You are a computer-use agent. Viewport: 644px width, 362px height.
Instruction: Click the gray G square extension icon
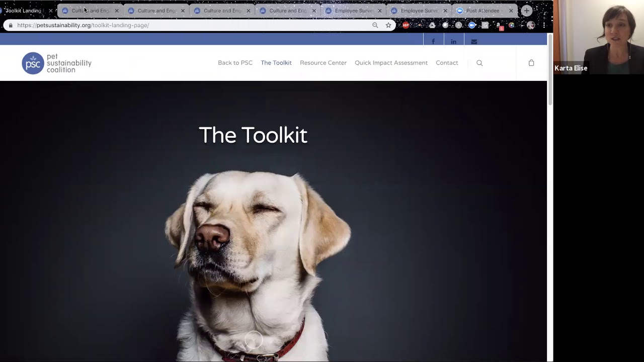click(485, 25)
